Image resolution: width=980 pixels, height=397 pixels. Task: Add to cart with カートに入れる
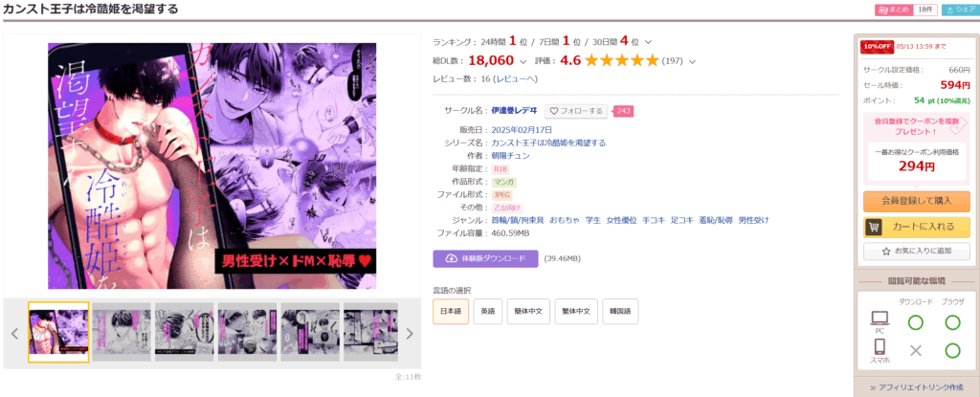coord(916,227)
